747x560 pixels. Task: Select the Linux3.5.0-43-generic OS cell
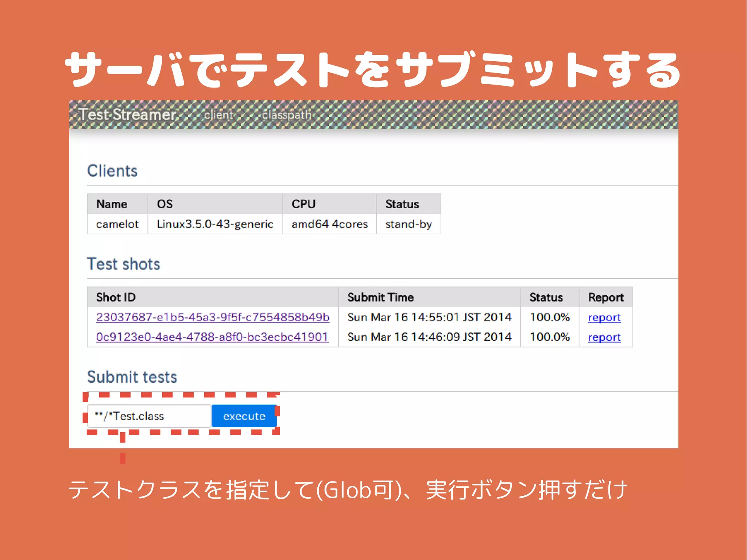(215, 224)
